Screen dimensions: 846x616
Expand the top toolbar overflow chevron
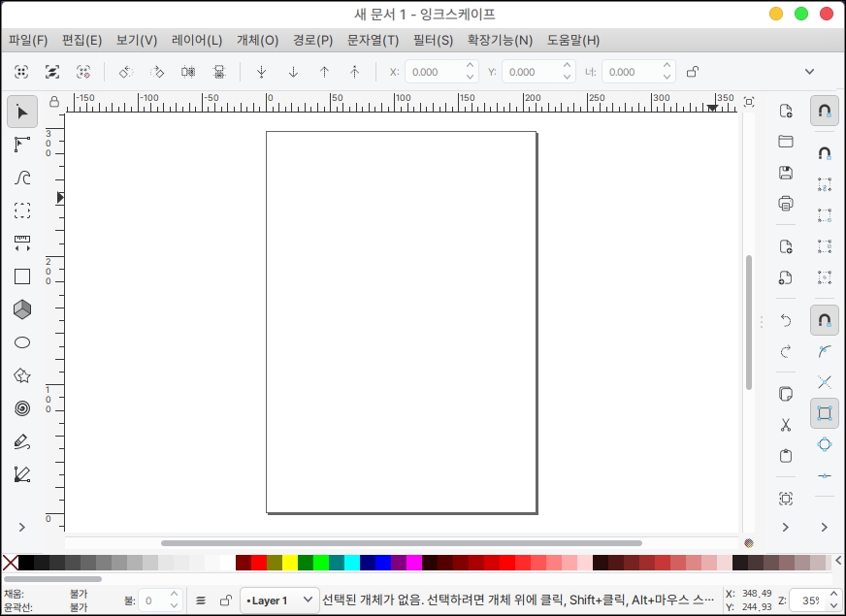809,72
